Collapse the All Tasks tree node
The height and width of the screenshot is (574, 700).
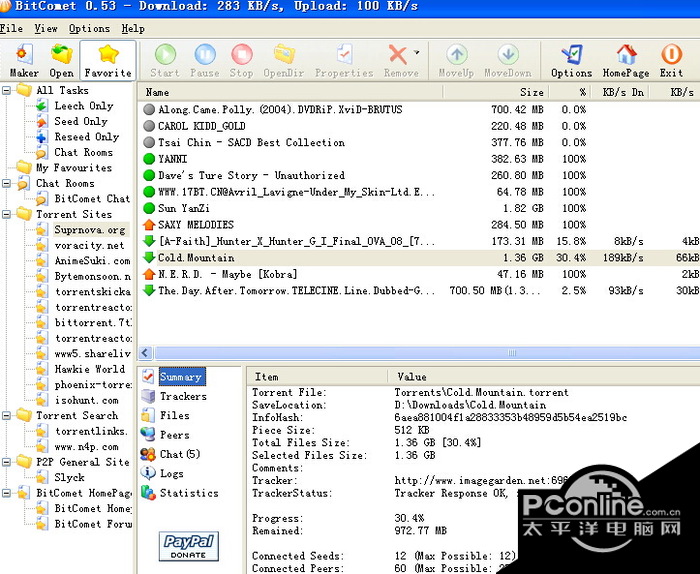pos(7,90)
